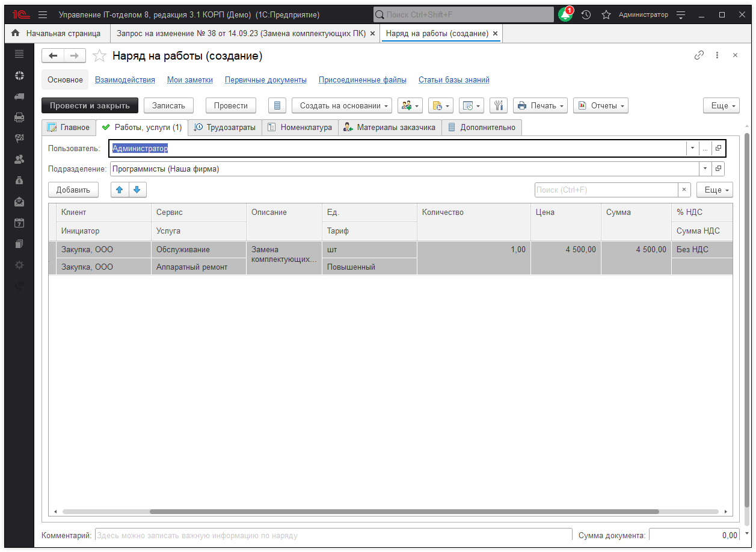Viewport: 756px width, 552px height.
Task: Move row up with the blue arrow
Action: 120,190
